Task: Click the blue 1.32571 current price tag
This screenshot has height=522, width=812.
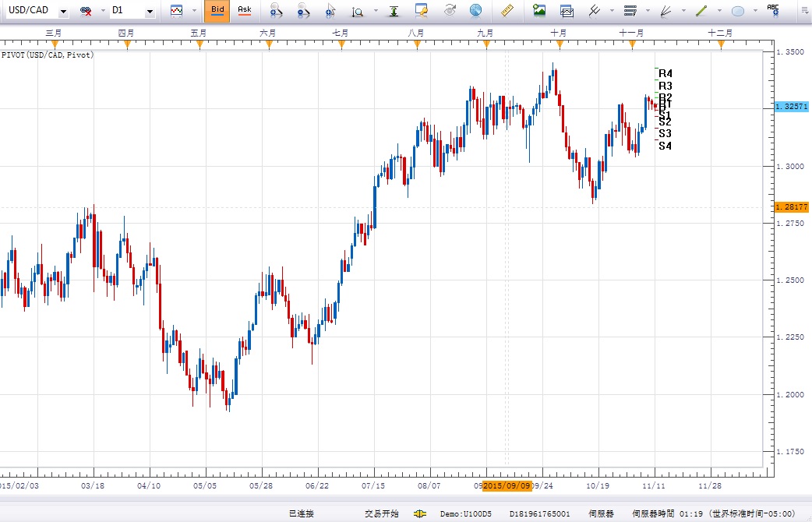Action: tap(791, 107)
